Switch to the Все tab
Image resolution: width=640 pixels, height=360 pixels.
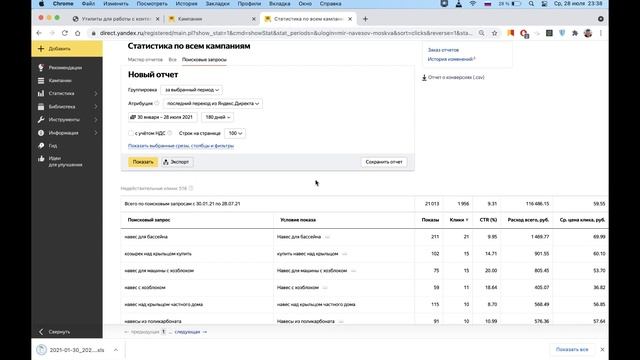point(173,60)
